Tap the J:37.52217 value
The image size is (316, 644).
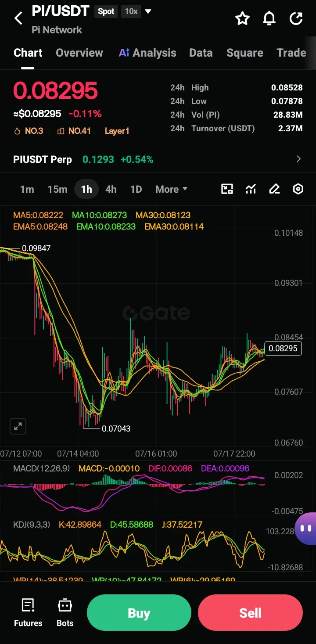[182, 525]
